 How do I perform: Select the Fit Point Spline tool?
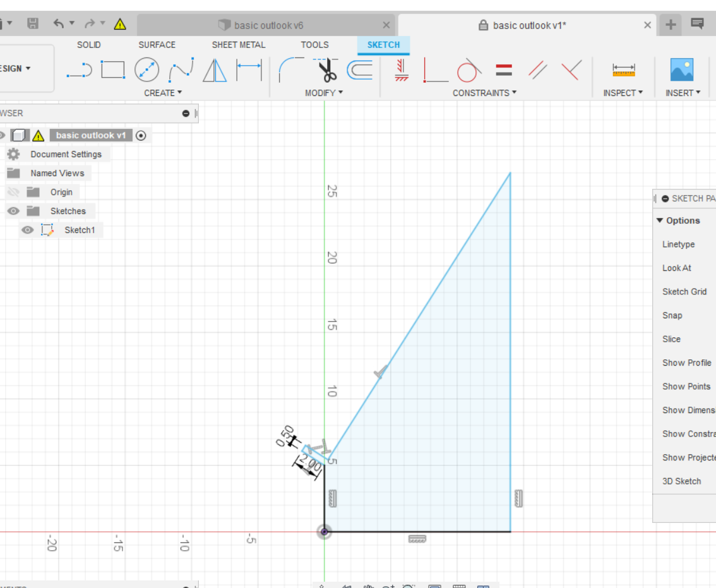point(181,70)
